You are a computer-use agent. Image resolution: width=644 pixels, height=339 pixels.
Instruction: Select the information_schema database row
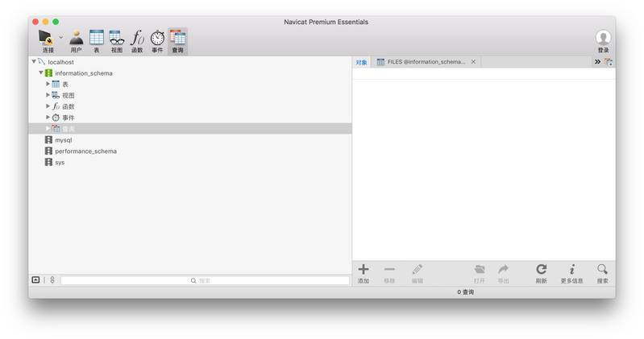coord(190,73)
